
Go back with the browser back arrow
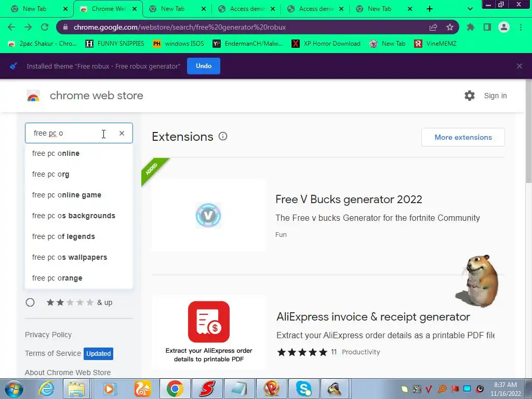11,27
